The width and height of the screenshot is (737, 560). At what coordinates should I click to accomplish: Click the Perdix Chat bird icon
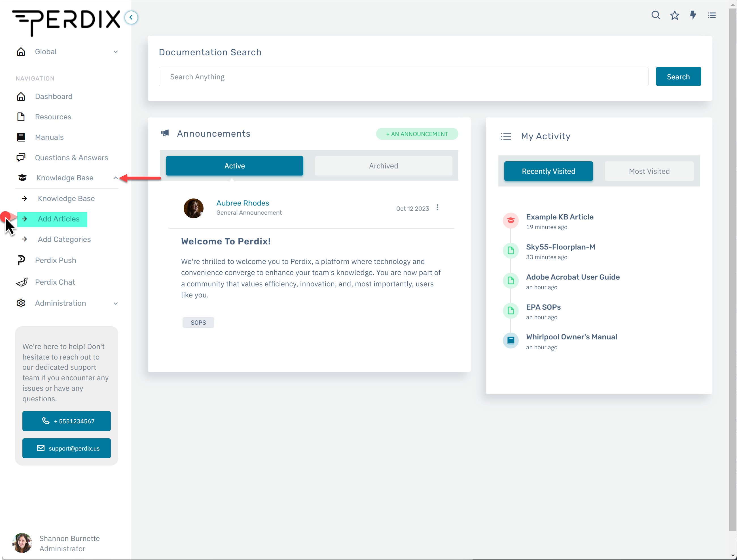click(x=22, y=282)
